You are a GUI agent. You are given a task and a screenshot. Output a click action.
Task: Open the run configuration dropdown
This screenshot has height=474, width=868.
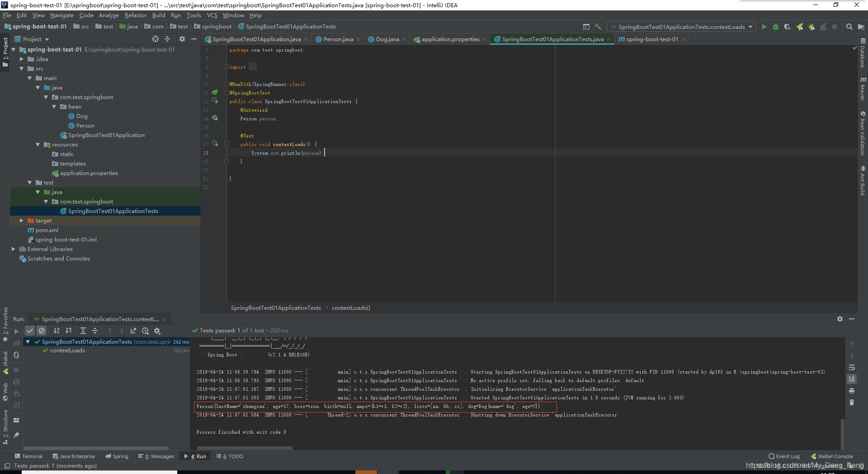681,27
